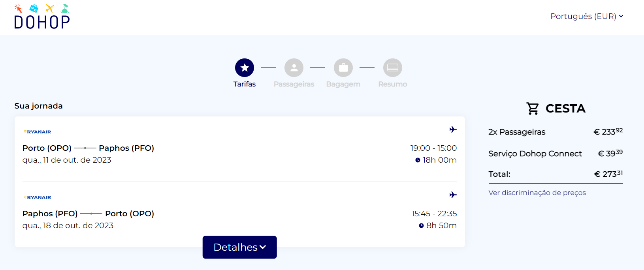Select the Resumo laptop step icon
This screenshot has height=270, width=644.
click(393, 68)
